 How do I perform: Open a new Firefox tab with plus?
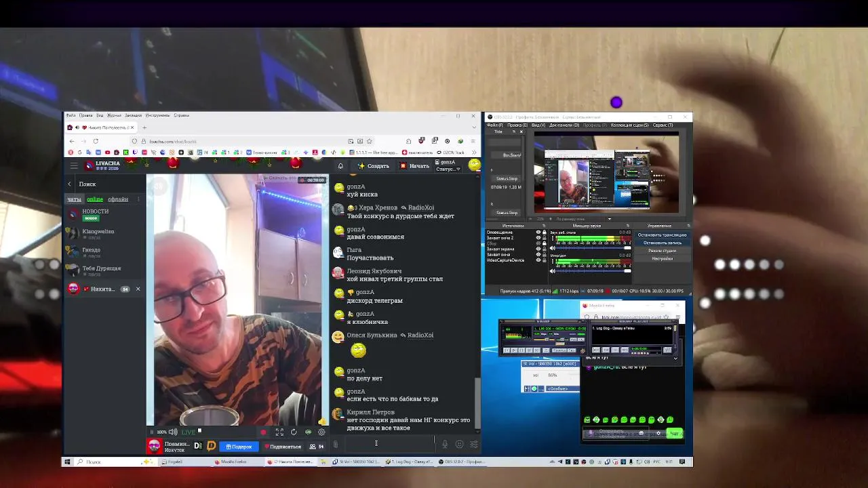pos(144,127)
